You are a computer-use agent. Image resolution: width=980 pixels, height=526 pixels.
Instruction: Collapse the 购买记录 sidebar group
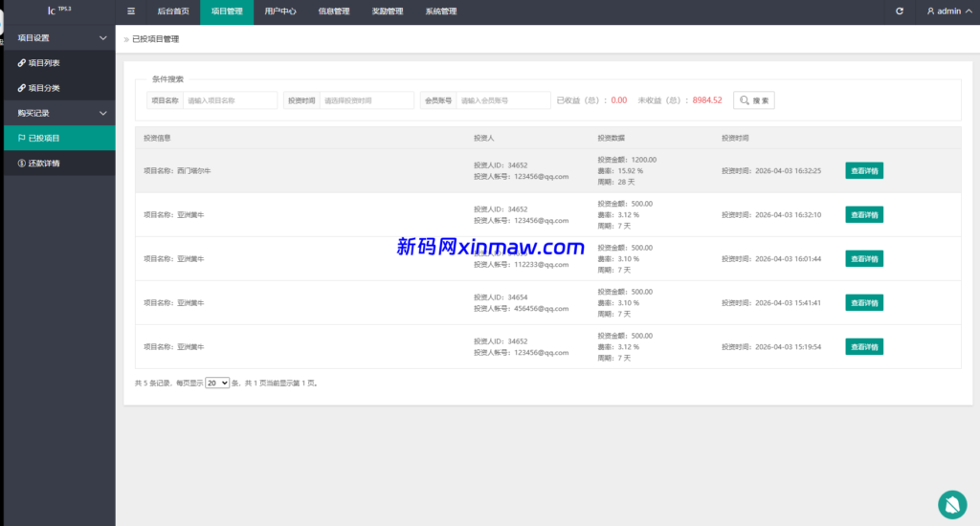59,113
